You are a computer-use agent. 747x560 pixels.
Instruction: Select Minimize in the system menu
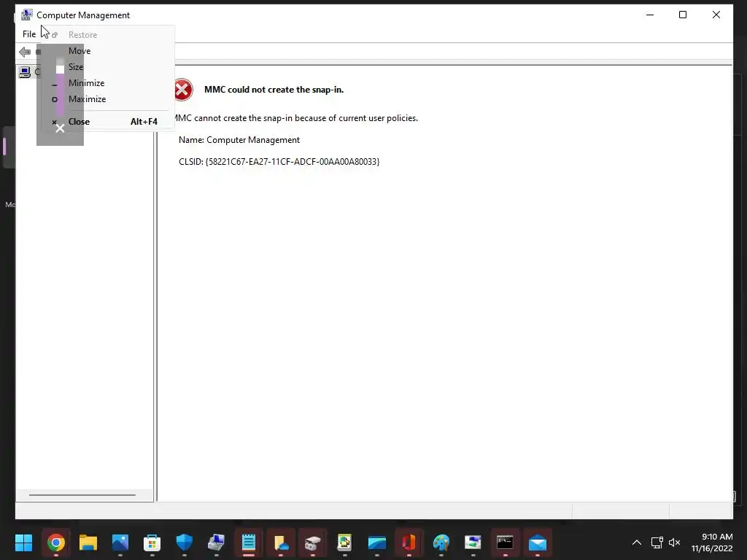tap(109, 83)
